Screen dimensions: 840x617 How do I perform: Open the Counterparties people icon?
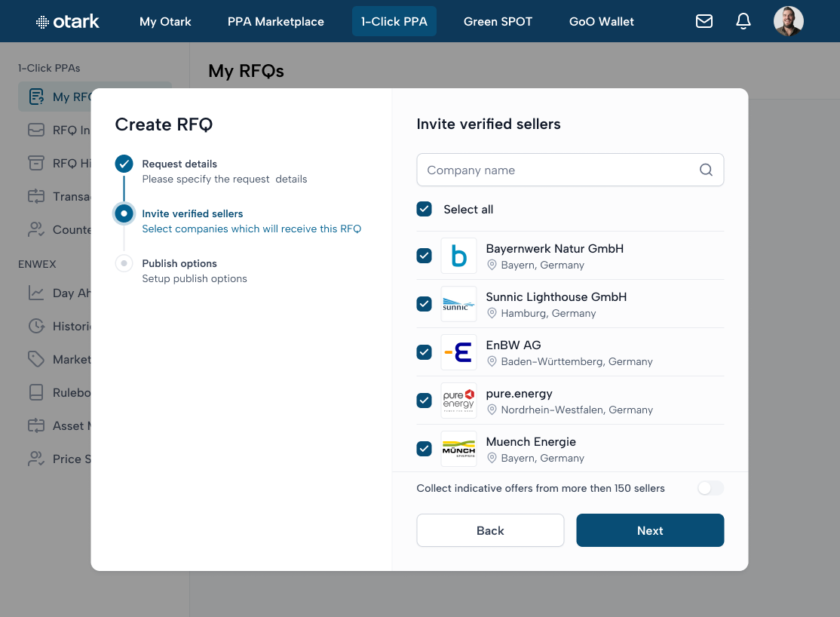point(35,229)
